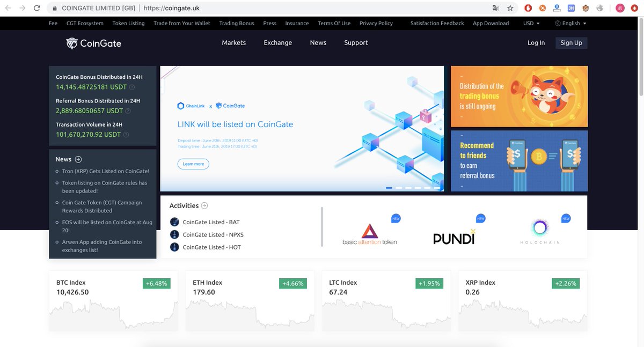
Task: Click the site lock icon in address bar
Action: pos(54,8)
